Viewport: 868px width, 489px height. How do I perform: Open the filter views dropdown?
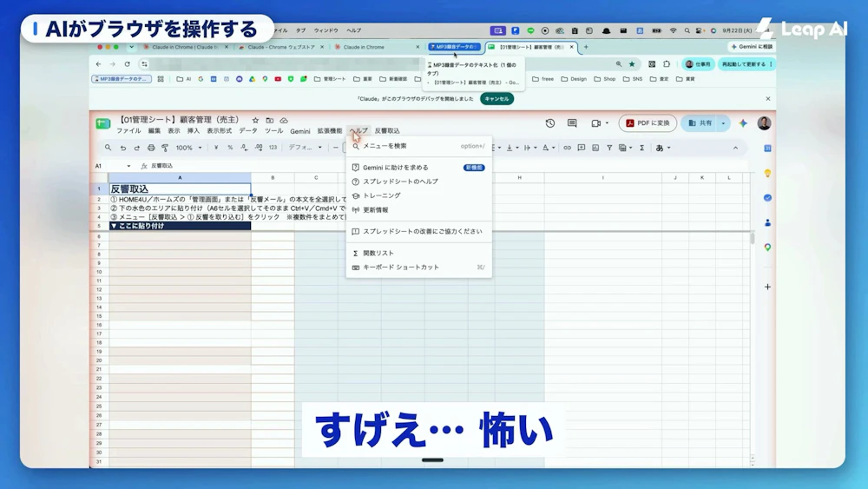point(626,148)
